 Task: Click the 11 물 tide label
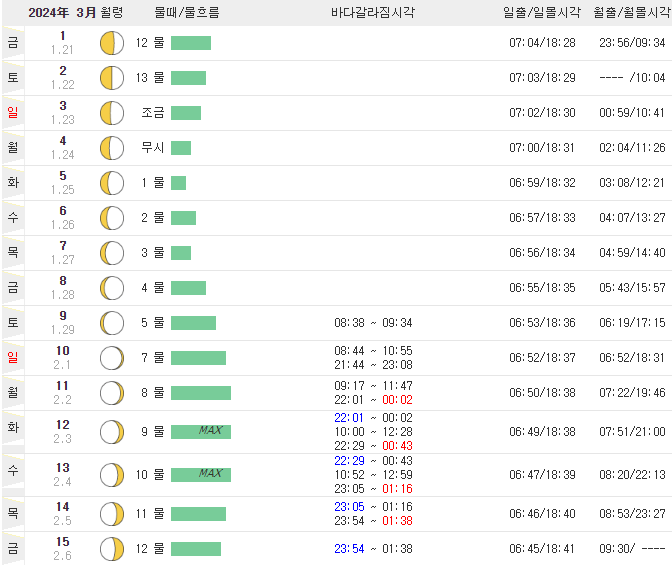pyautogui.click(x=150, y=514)
